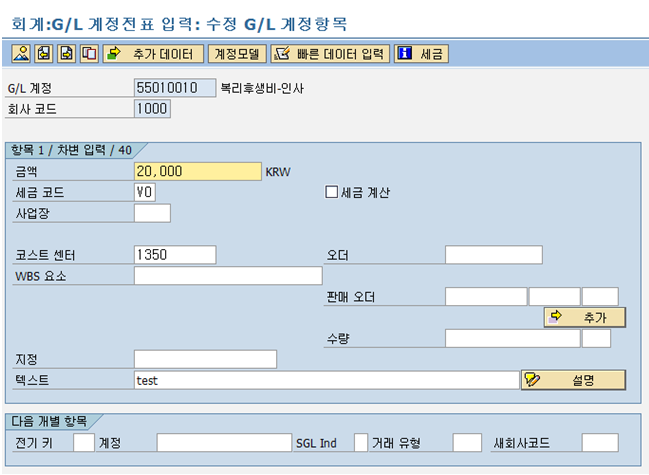Click the first 판매 오더 field
Viewport: 649px width, 475px height.
(x=486, y=297)
